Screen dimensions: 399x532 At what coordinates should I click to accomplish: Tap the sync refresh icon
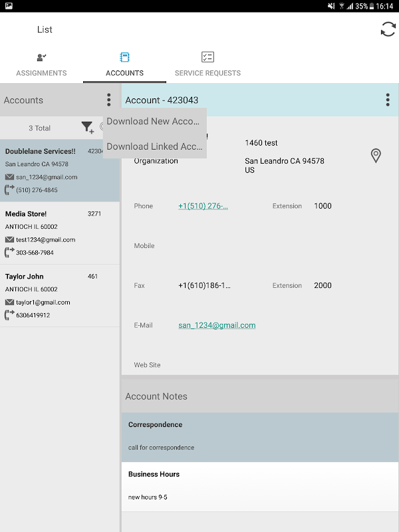point(388,29)
